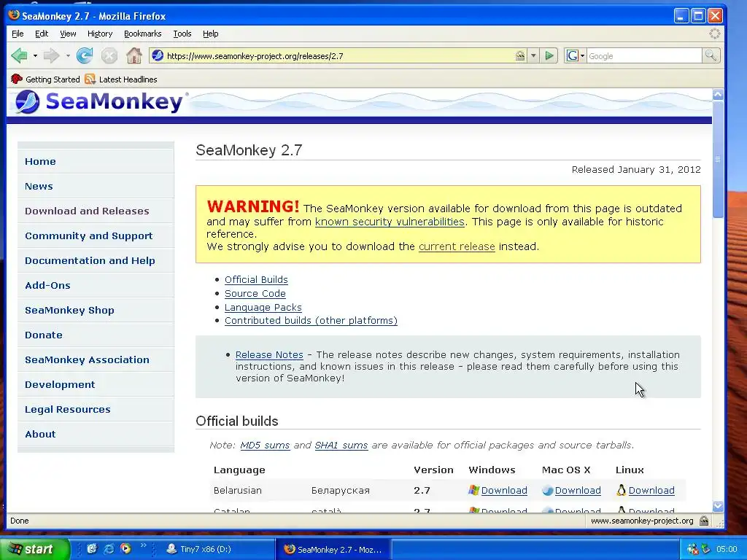Click the page scrollbar down arrow
Viewport: 747px width, 560px height.
tap(718, 506)
